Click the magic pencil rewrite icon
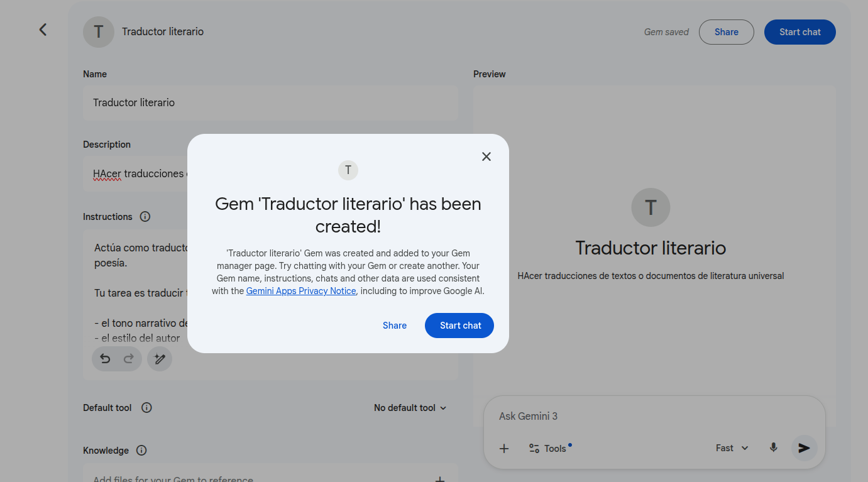Viewport: 868px width, 482px height. (x=160, y=359)
